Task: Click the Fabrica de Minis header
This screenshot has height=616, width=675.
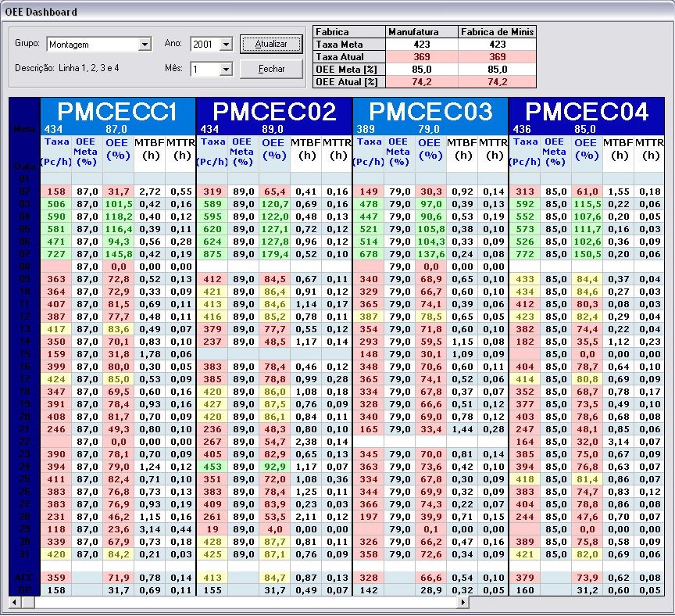Action: (497, 32)
